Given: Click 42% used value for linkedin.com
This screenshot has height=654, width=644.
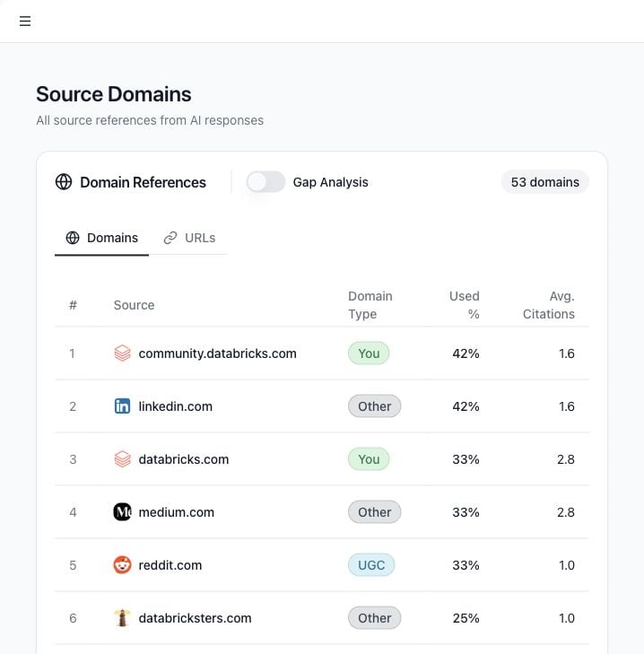Looking at the screenshot, I should [466, 406].
